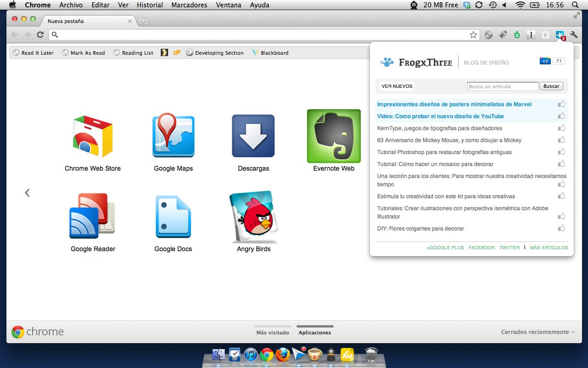The width and height of the screenshot is (588, 368).
Task: Open the MÁS ARTICULOS link
Action: click(x=548, y=247)
